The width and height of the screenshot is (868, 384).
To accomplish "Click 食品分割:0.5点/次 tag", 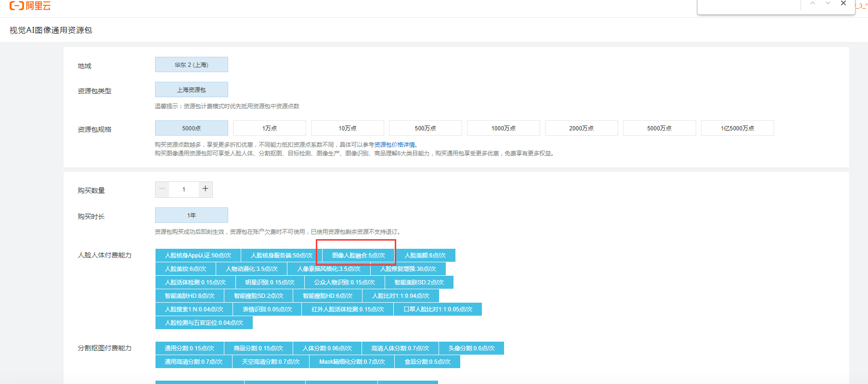I will point(428,361).
